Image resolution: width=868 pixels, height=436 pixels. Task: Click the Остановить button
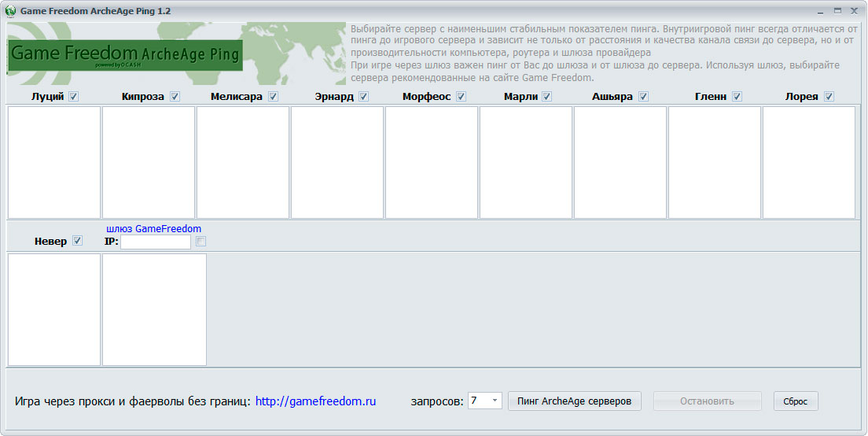point(708,401)
